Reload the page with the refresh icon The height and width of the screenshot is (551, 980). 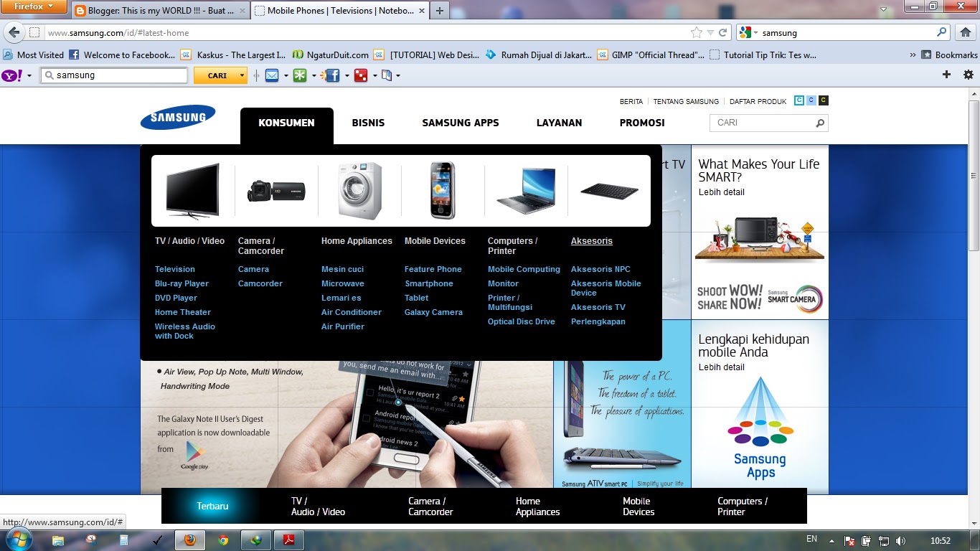click(x=723, y=32)
